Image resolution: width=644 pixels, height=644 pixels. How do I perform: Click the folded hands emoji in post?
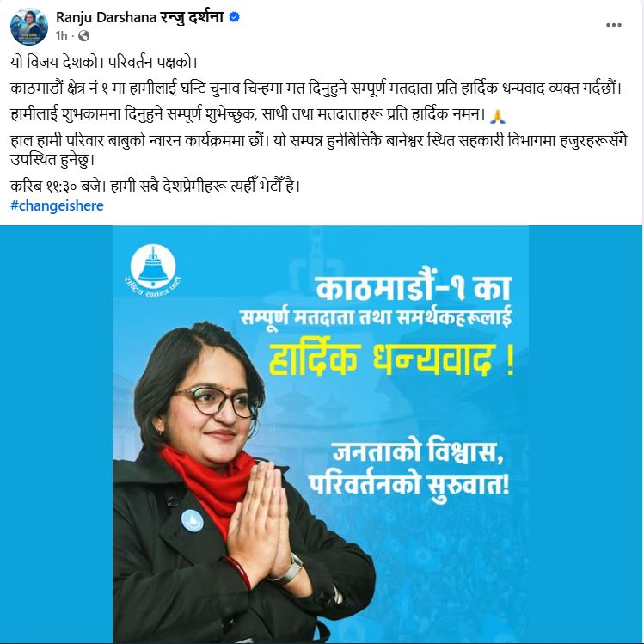click(498, 116)
